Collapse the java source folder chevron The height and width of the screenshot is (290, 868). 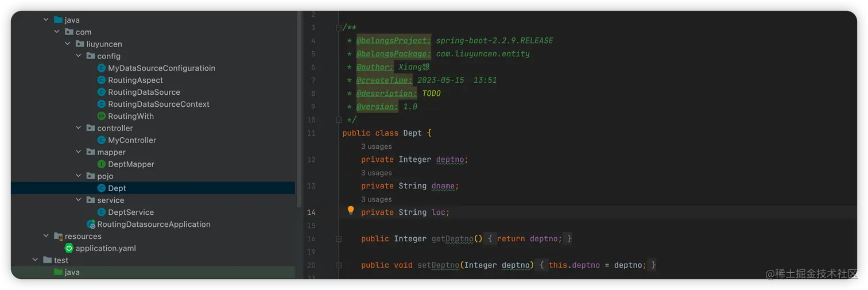[46, 20]
